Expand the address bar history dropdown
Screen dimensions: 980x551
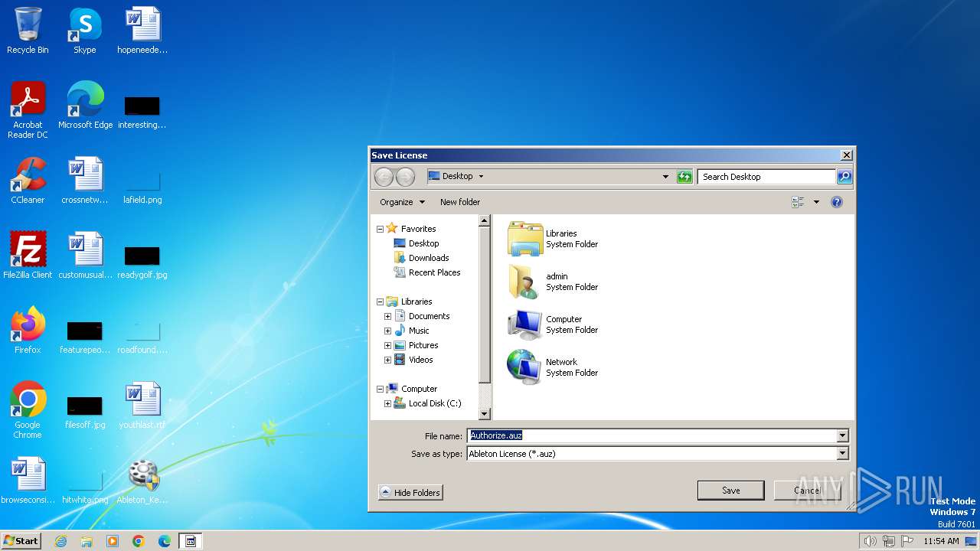[x=665, y=177]
